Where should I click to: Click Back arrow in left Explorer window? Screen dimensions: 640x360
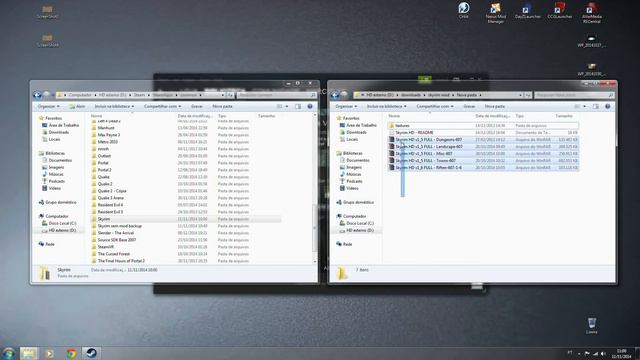pos(37,95)
